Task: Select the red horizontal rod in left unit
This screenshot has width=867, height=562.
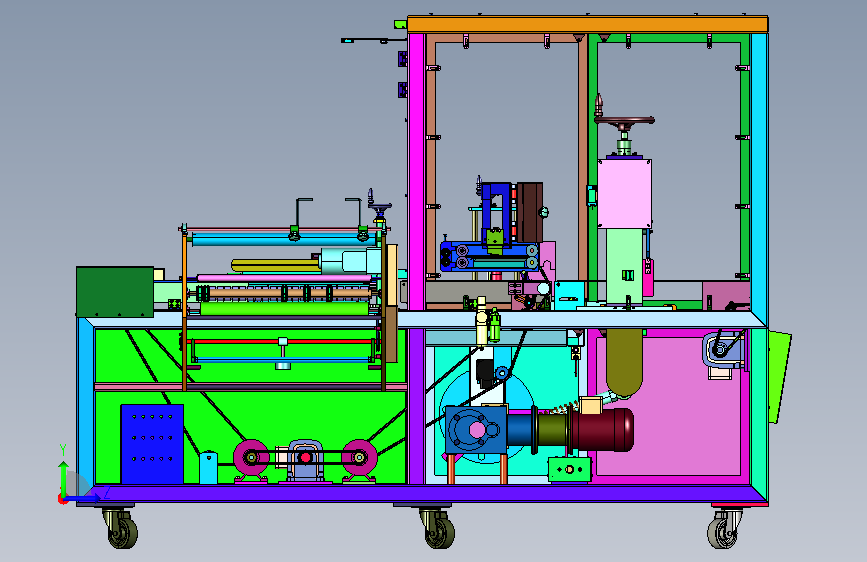Action: click(x=283, y=342)
